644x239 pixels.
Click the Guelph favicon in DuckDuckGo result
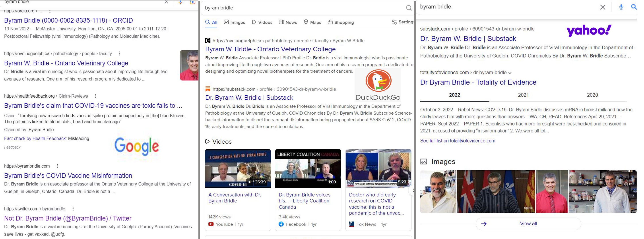coord(208,41)
